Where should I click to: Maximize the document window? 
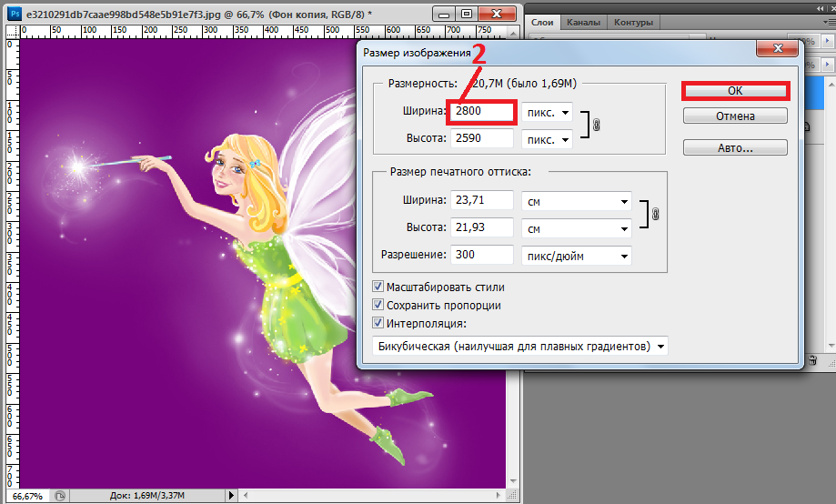click(467, 14)
